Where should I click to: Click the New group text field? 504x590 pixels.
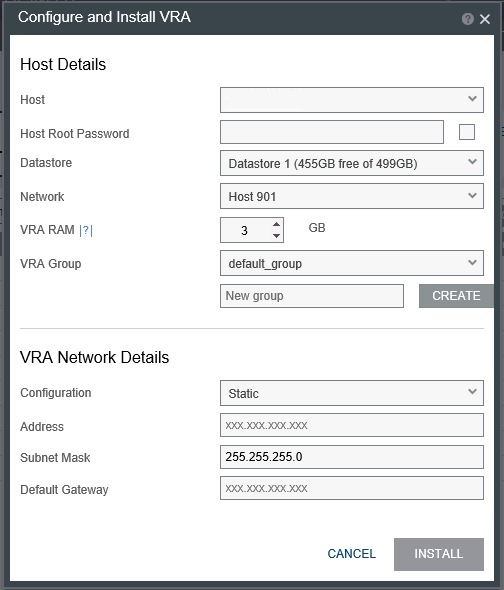[x=312, y=296]
